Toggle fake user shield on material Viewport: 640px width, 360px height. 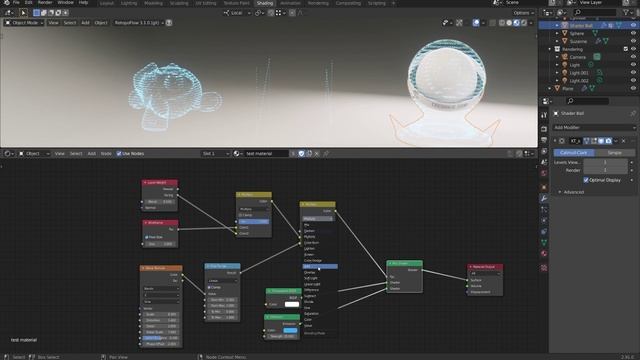[x=301, y=153]
